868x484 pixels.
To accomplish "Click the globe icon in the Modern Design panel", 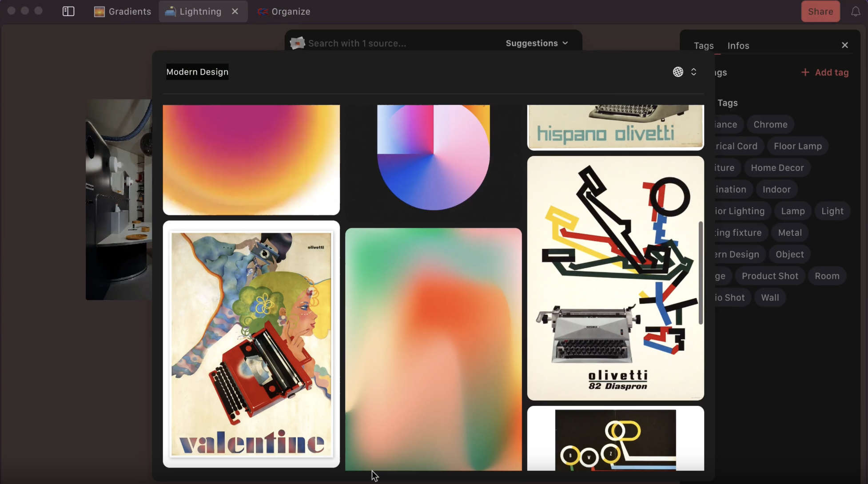I will point(678,71).
